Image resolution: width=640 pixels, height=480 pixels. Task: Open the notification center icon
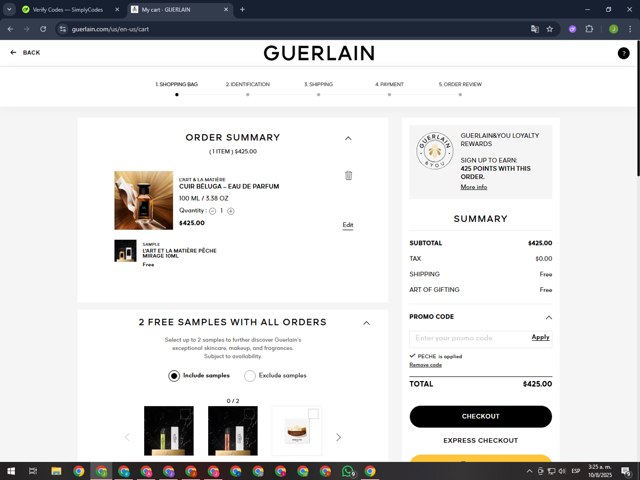(x=626, y=471)
